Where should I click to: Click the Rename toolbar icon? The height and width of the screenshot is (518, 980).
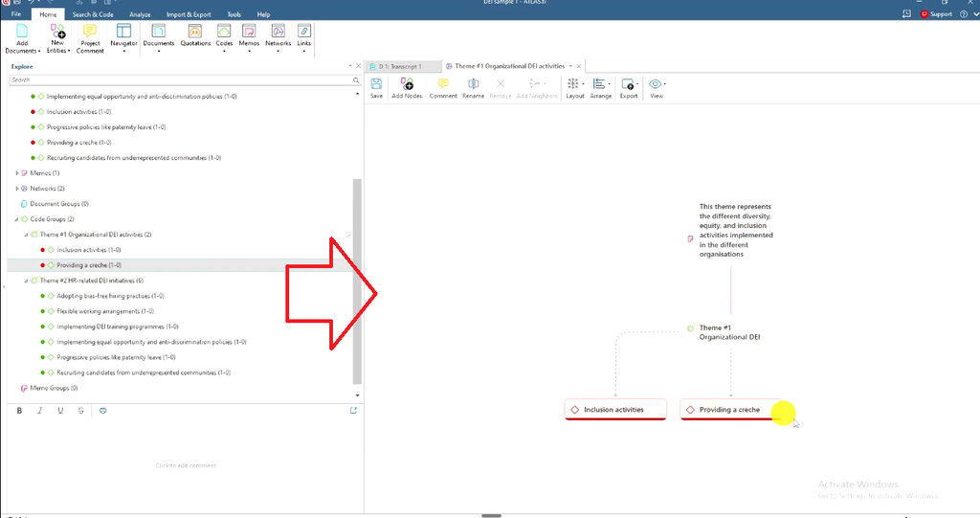473,84
